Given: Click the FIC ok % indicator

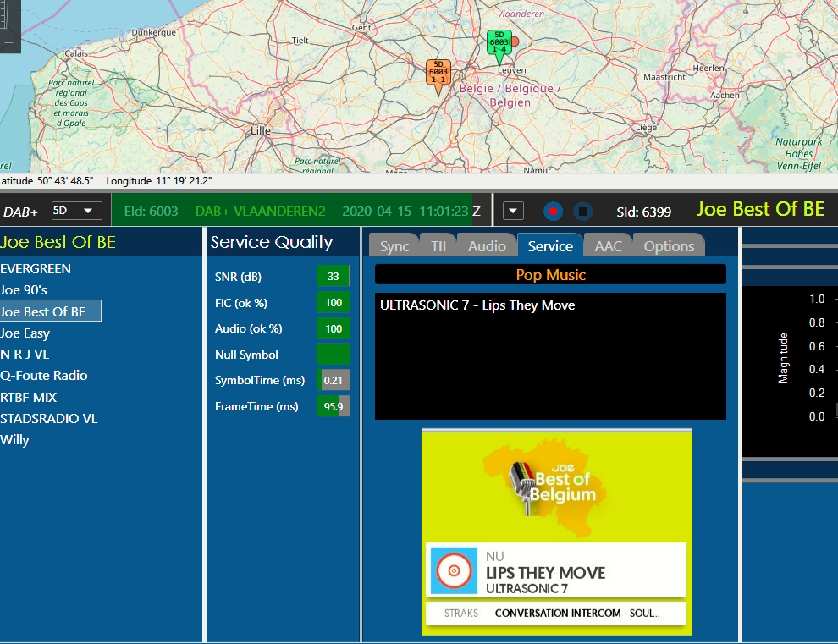Looking at the screenshot, I should [x=334, y=302].
